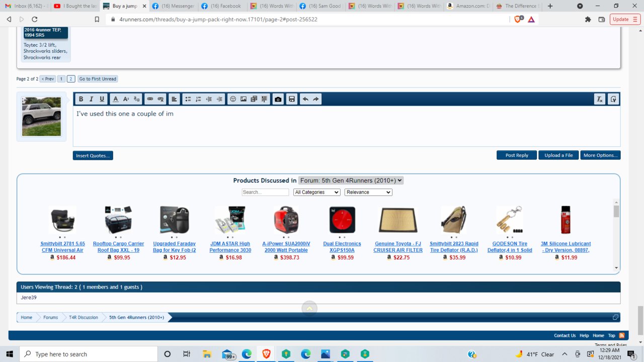Open the Windows Start menu
This screenshot has width=644, height=362.
click(9, 354)
